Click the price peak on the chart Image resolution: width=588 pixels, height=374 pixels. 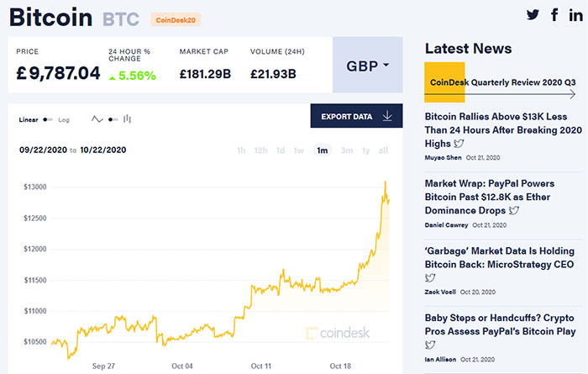(385, 182)
